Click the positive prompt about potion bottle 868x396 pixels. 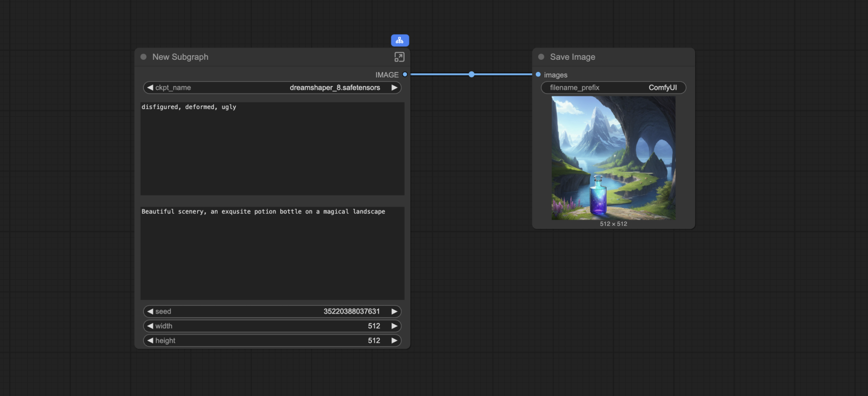pos(272,253)
